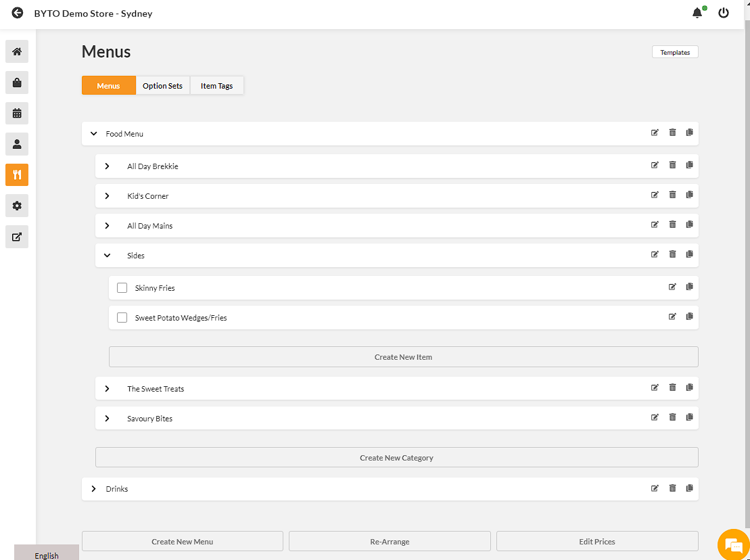
Task: Delete the Savoury Bites category
Action: tap(672, 417)
